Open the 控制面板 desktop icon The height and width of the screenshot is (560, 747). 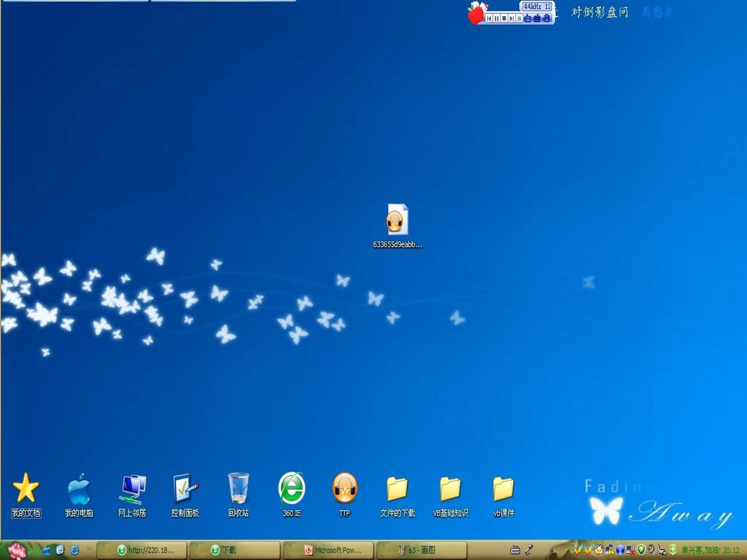185,494
